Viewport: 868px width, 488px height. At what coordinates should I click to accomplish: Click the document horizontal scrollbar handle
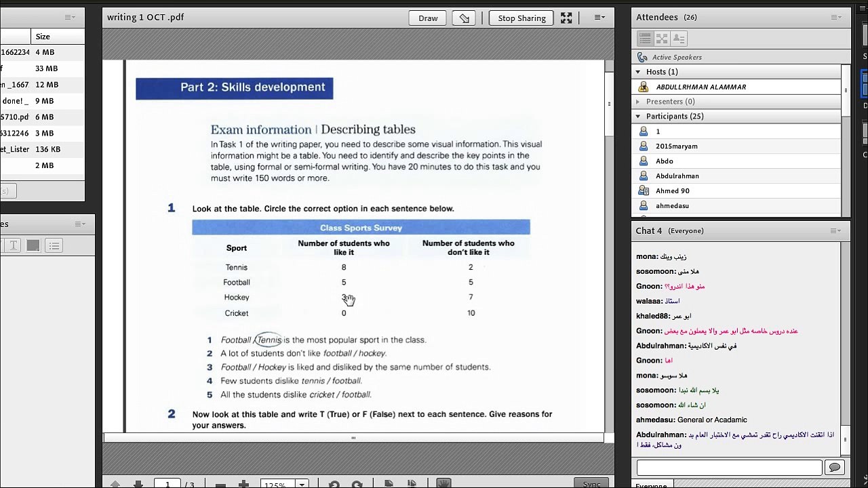(x=353, y=439)
